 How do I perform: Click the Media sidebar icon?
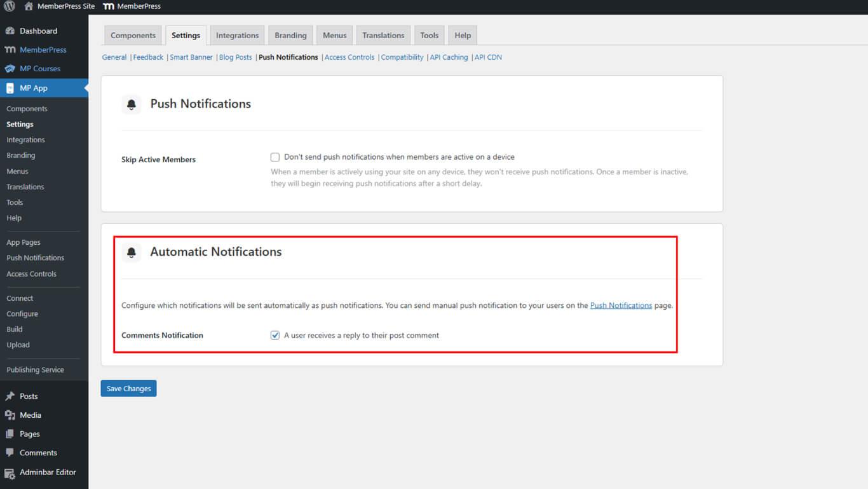[x=10, y=415]
